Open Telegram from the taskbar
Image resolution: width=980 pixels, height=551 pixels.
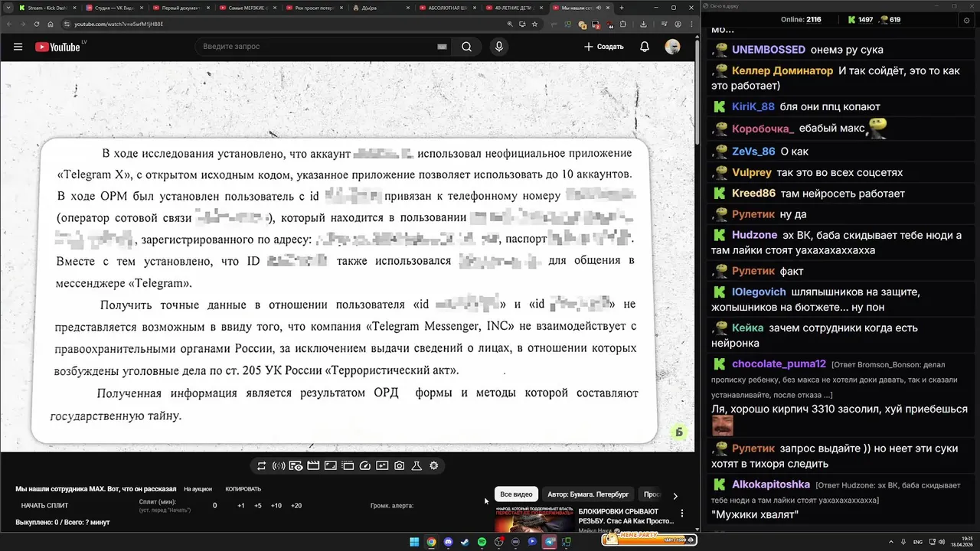pyautogui.click(x=549, y=542)
